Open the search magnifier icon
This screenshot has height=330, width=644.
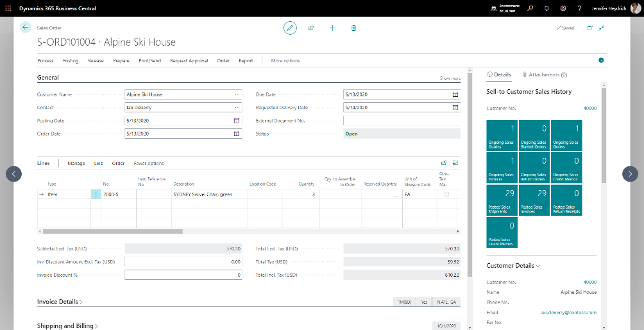(x=530, y=8)
